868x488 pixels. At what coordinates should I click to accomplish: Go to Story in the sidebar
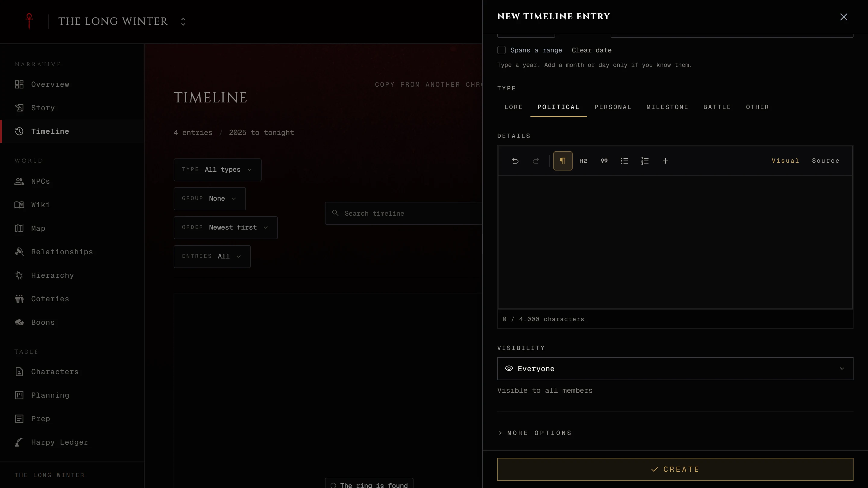(72, 108)
